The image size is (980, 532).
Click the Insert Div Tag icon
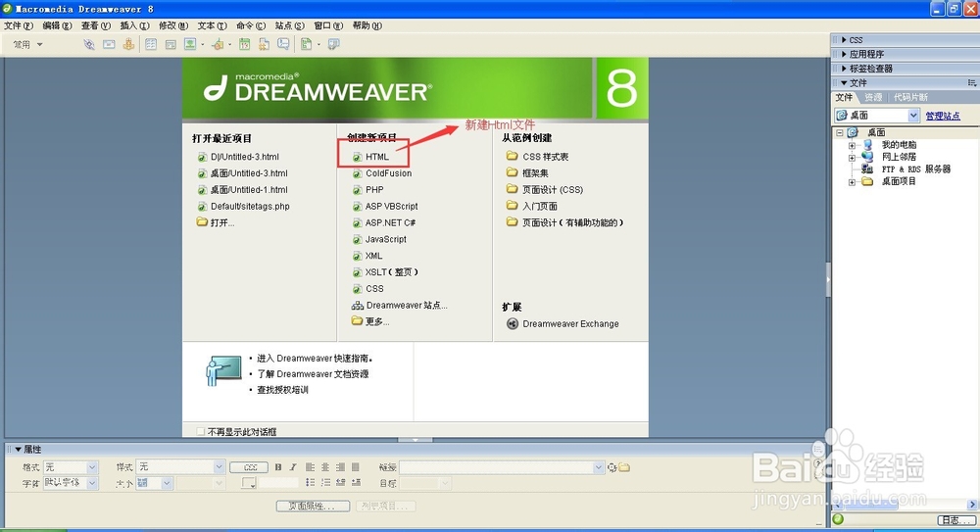tap(171, 44)
